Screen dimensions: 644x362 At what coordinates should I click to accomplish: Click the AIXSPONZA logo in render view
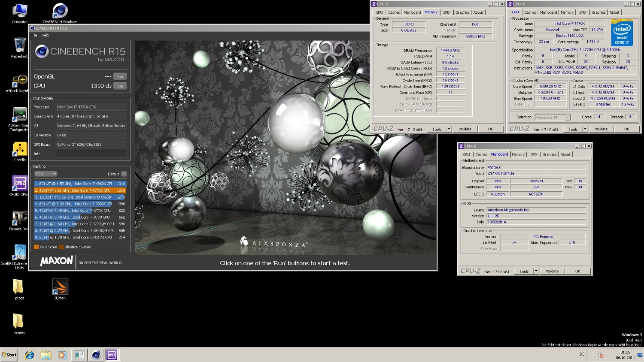273,242
